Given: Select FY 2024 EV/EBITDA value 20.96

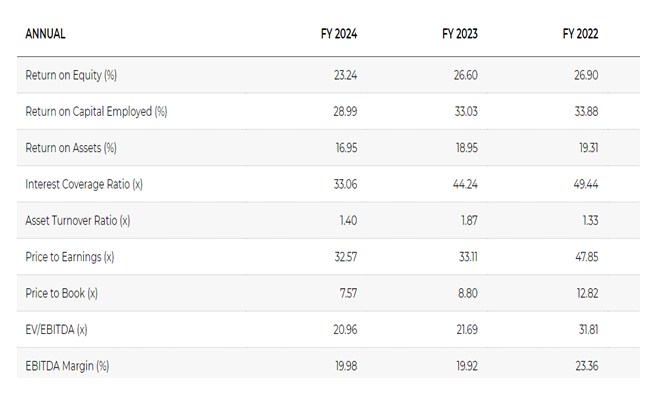Looking at the screenshot, I should point(345,329).
